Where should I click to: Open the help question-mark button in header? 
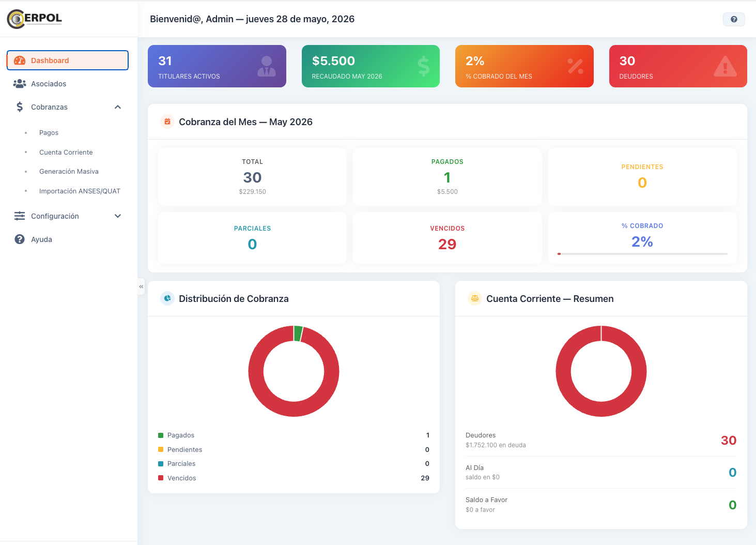tap(734, 19)
